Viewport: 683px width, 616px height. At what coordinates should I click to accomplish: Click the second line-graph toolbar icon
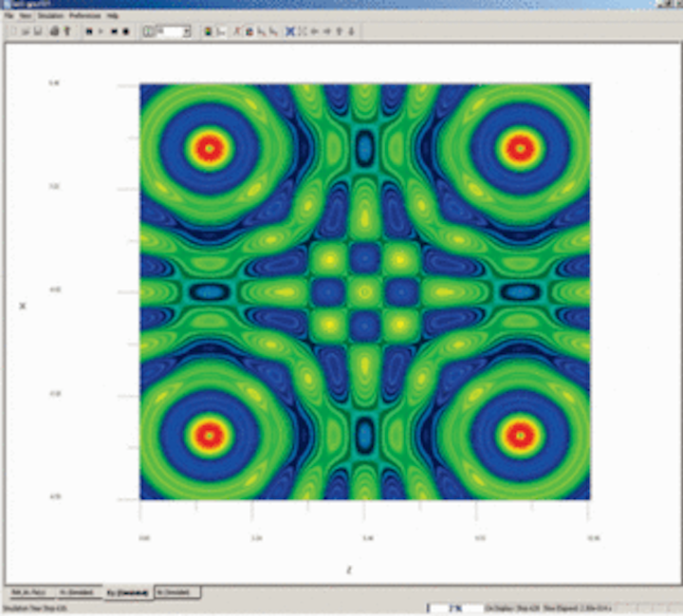pos(273,31)
